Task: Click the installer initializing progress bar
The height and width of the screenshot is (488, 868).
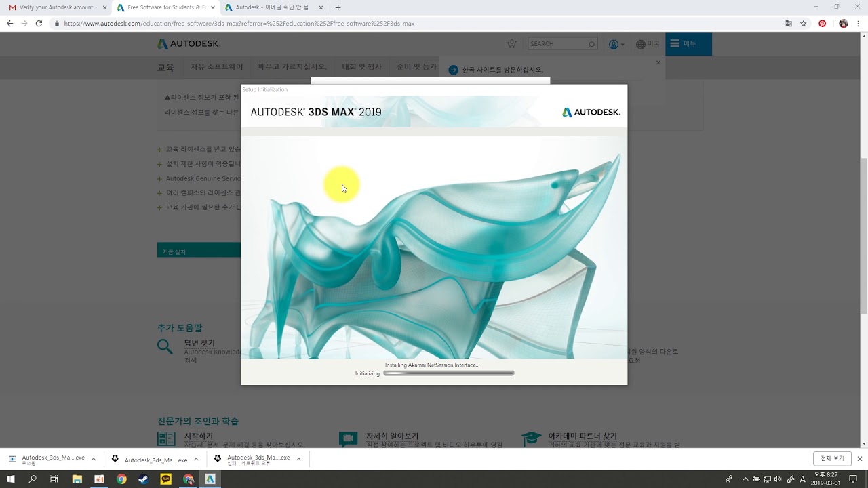Action: point(449,373)
